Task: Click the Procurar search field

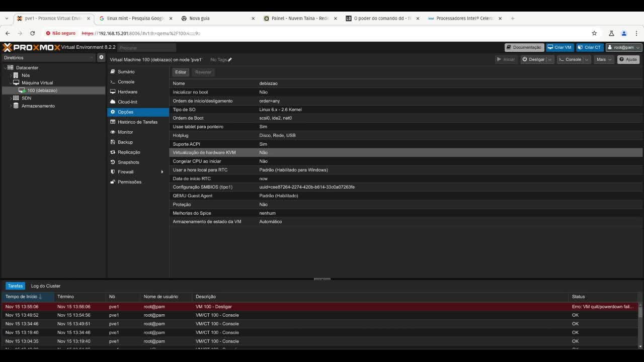Action: (x=147, y=48)
